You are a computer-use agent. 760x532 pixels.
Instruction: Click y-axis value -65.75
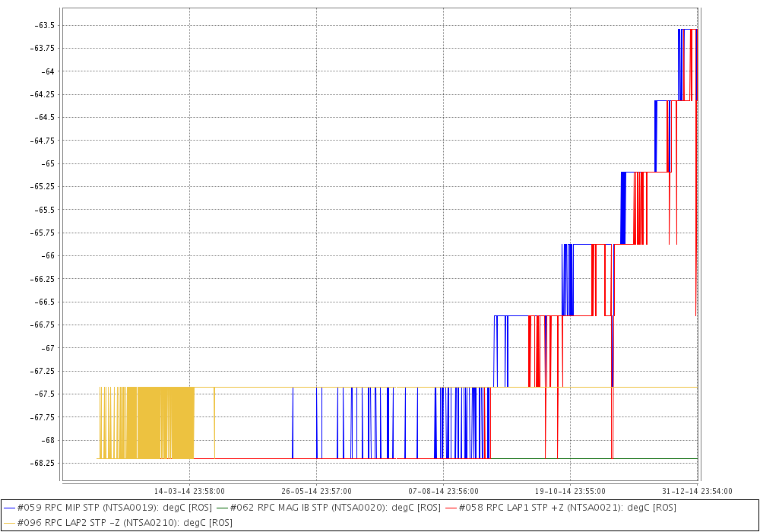tap(42, 233)
